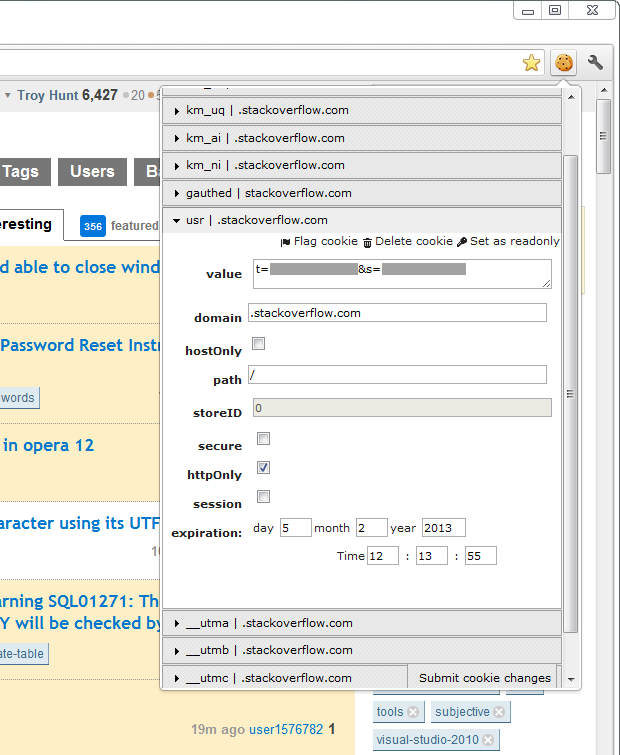This screenshot has width=620, height=755.
Task: Toggle the hostOnly checkbox
Action: (258, 343)
